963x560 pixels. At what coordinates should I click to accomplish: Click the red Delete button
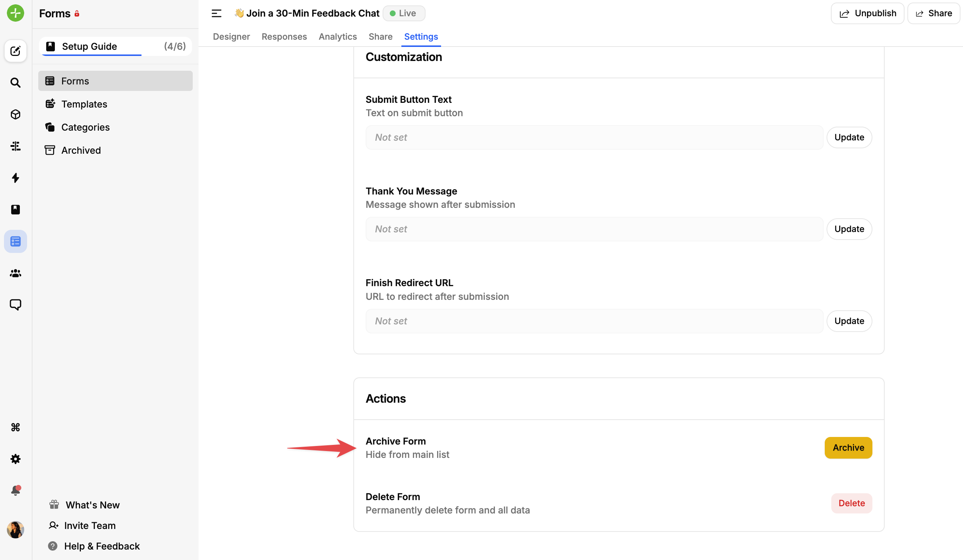click(851, 503)
